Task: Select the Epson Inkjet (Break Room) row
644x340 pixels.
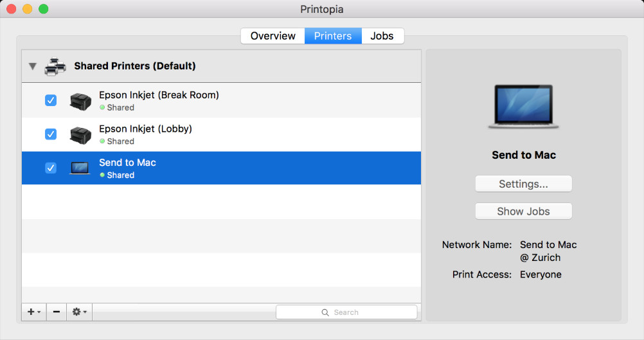Action: pyautogui.click(x=221, y=101)
